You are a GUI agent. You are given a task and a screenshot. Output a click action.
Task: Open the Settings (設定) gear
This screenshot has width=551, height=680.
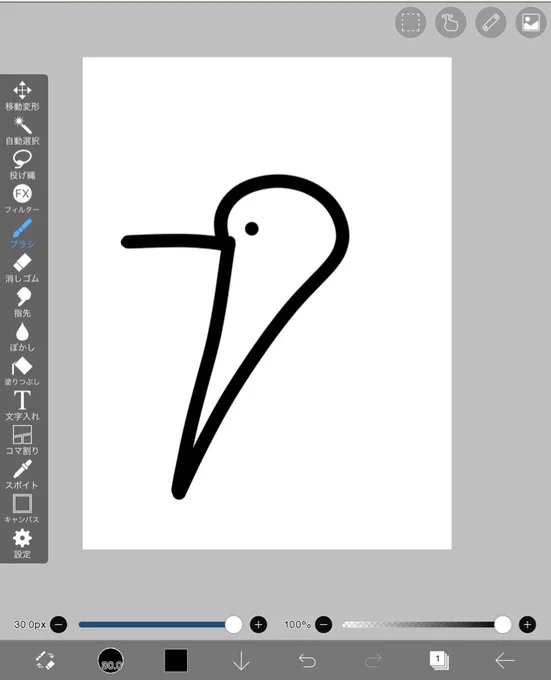coord(22,543)
